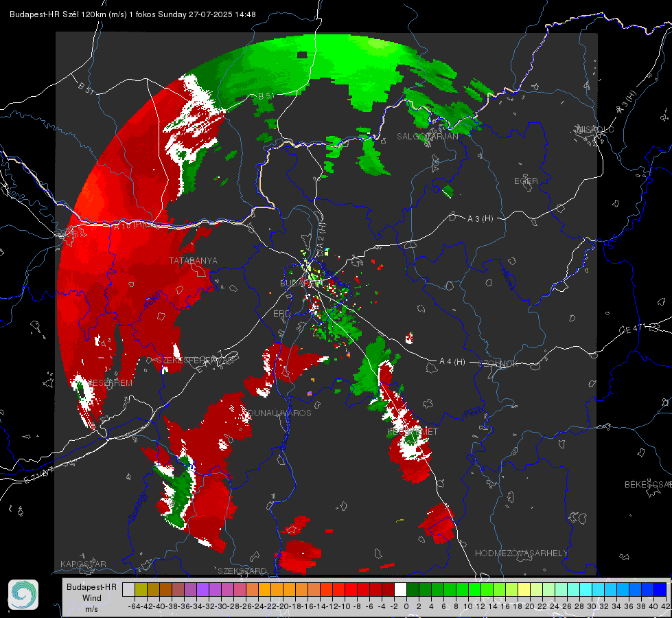The image size is (672, 618).
Task: Click the ERD city label
Action: [x=281, y=314]
